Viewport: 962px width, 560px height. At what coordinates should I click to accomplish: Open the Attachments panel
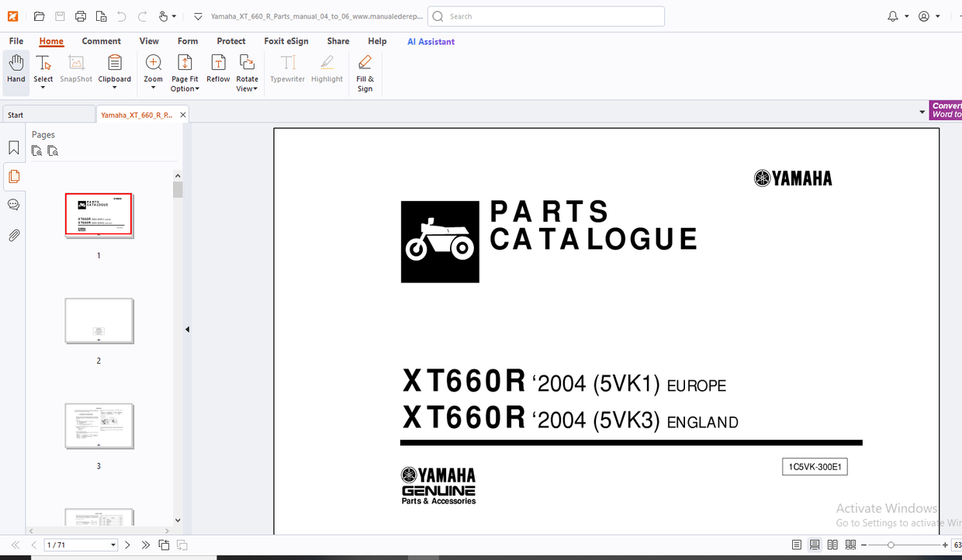pos(13,235)
